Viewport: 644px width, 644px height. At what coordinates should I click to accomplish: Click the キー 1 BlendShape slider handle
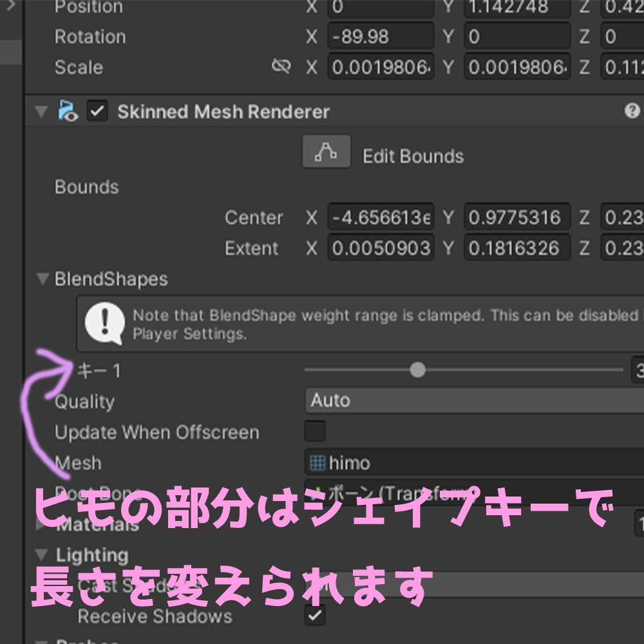417,370
